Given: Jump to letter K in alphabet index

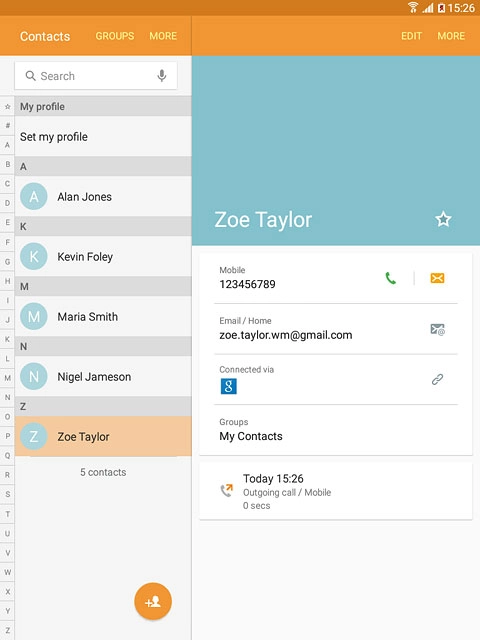Looking at the screenshot, I should pos(7,339).
